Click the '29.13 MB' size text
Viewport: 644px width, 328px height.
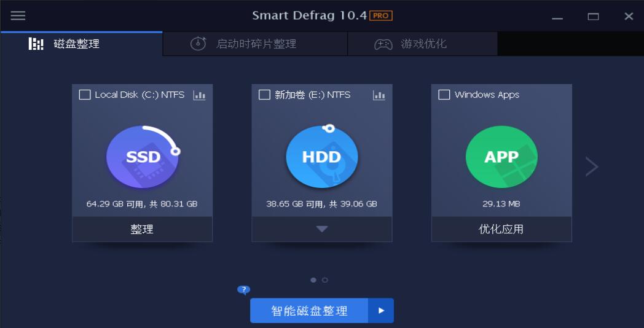pyautogui.click(x=501, y=203)
